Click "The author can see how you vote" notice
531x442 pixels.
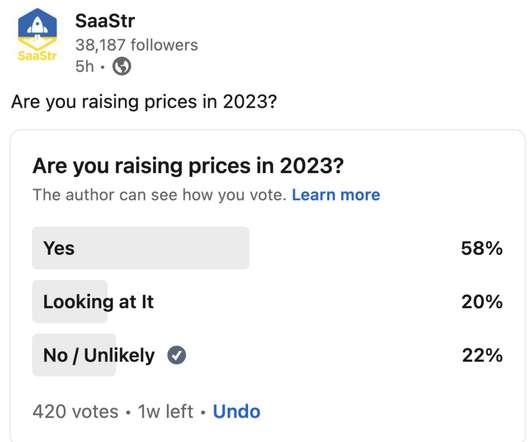[x=160, y=195]
